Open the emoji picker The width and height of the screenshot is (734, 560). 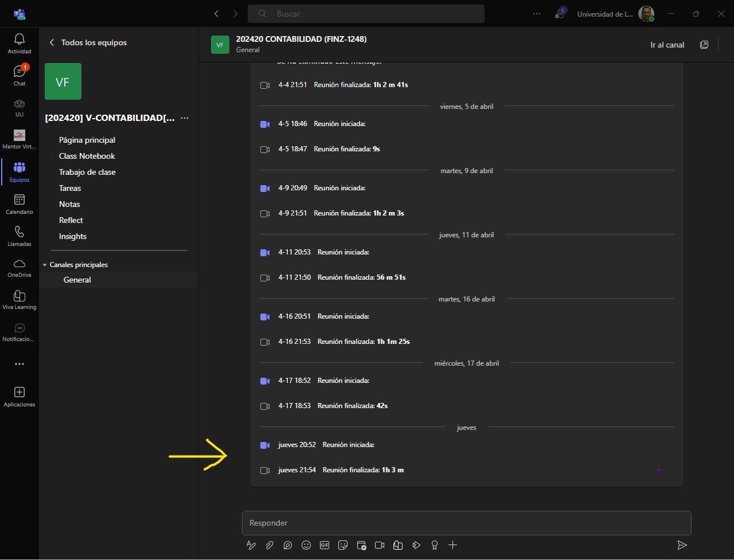[x=306, y=545]
